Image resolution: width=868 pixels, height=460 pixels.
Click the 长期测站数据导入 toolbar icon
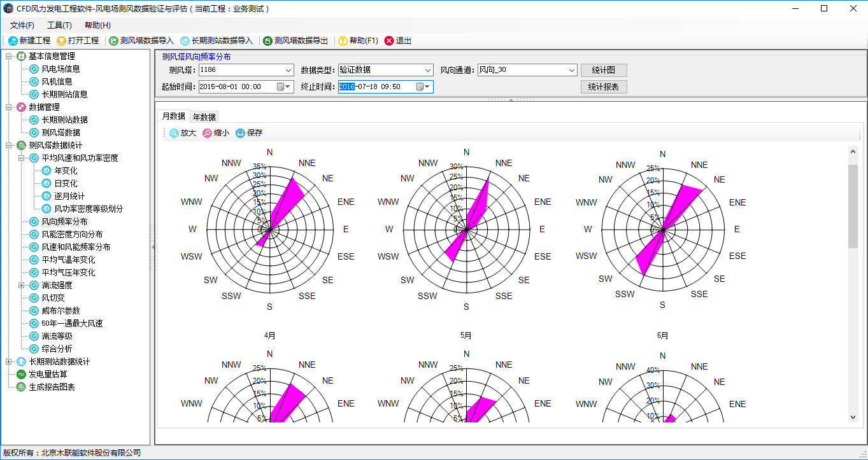[185, 41]
